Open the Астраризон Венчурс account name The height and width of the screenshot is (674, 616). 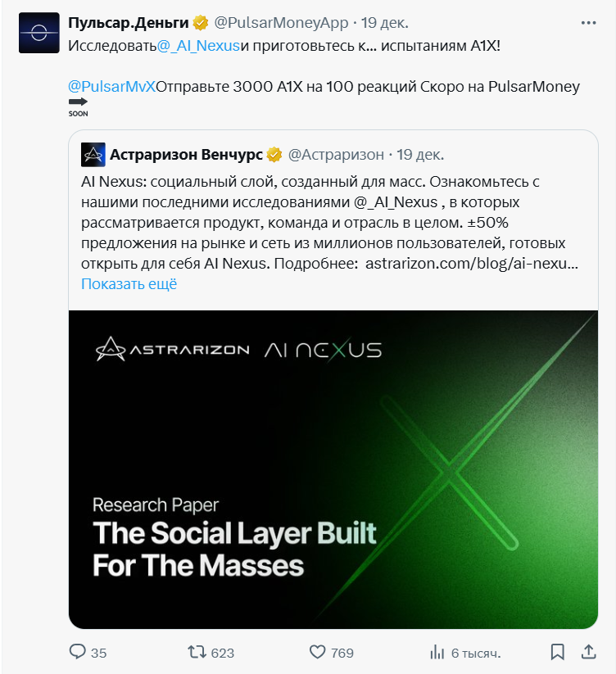tap(186, 155)
